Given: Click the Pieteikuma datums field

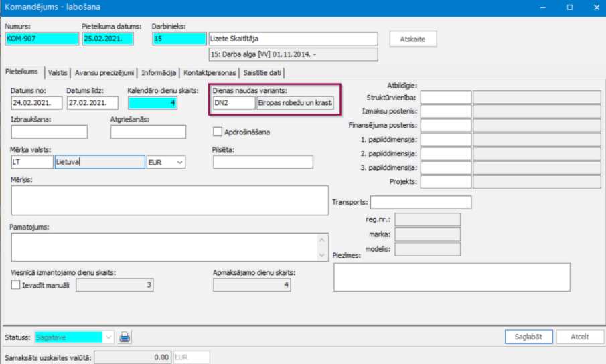Looking at the screenshot, I should point(108,39).
